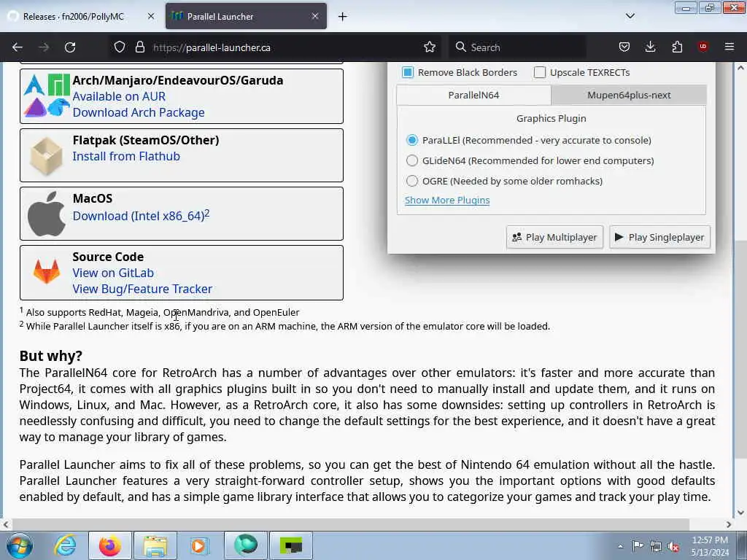
Task: Open the green orb taskbar app
Action: 246,545
